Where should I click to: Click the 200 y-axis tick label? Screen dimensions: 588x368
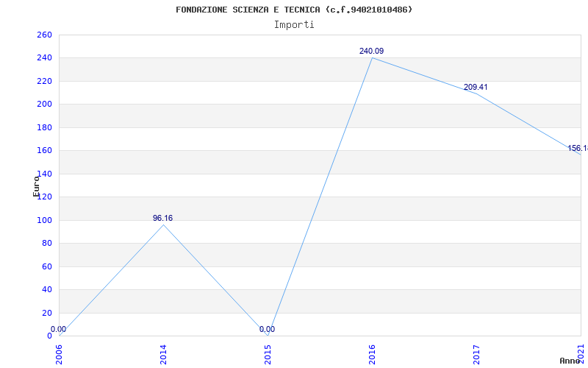tap(44, 105)
